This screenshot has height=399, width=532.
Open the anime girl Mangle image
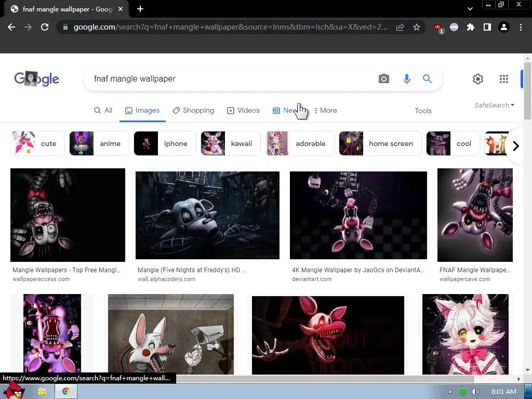465,334
